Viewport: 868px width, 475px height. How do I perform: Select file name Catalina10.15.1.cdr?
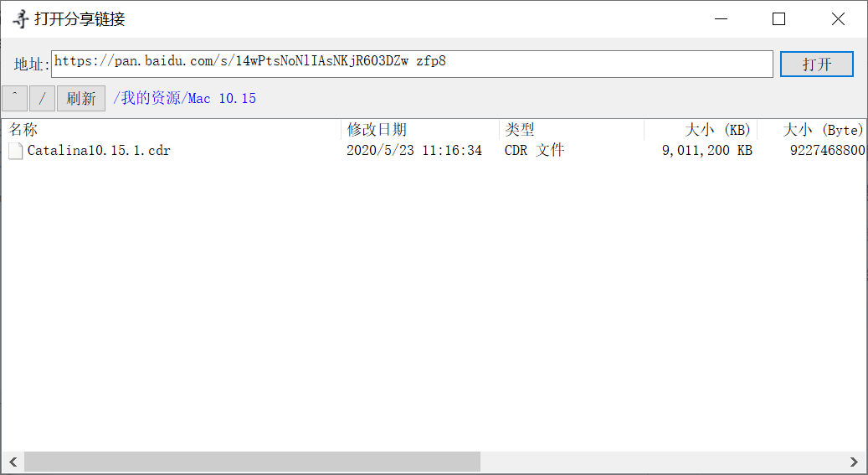pyautogui.click(x=99, y=151)
